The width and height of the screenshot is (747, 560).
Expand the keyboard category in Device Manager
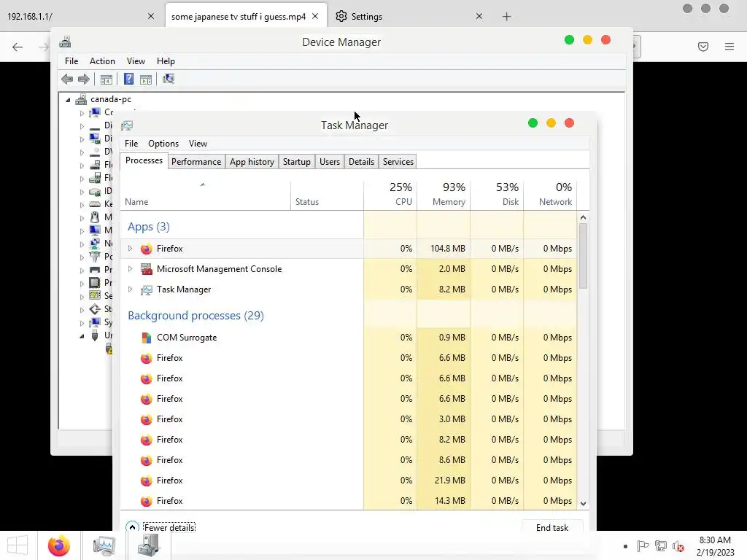[x=82, y=205]
